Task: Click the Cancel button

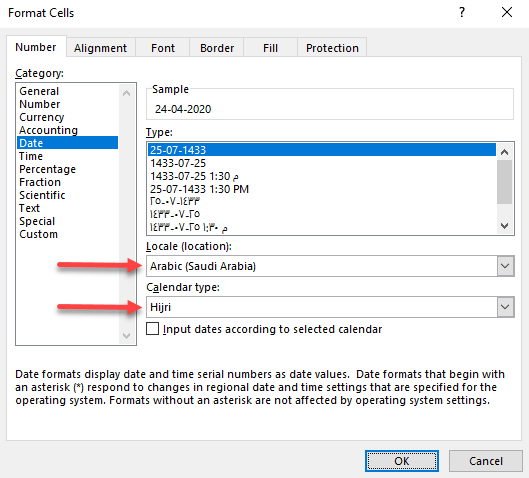Action: [x=485, y=461]
